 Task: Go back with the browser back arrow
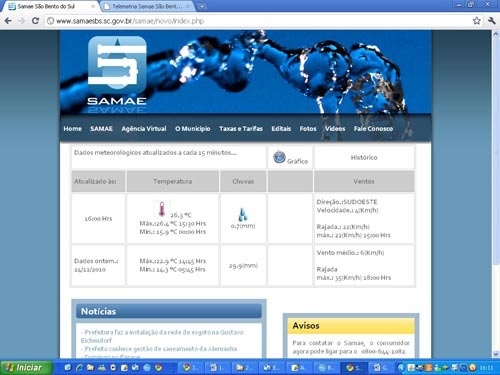click(x=8, y=21)
